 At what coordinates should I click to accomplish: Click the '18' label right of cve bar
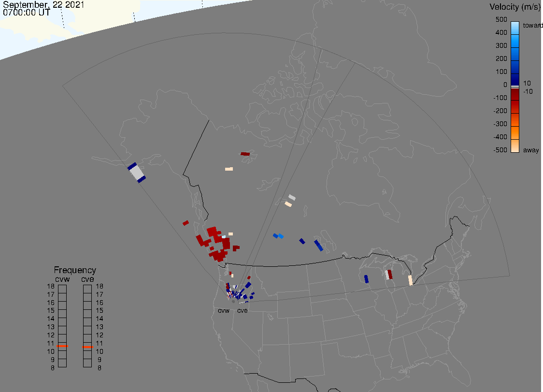pyautogui.click(x=100, y=286)
